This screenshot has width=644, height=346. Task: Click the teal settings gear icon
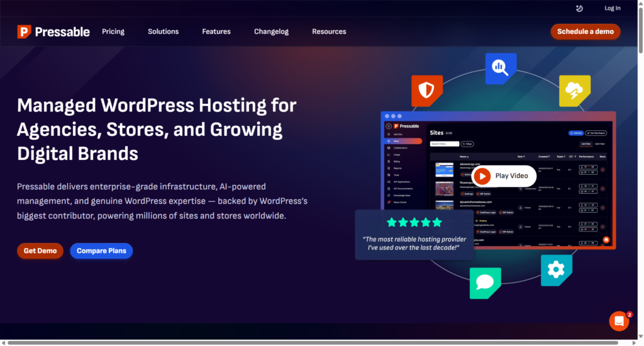click(x=557, y=270)
